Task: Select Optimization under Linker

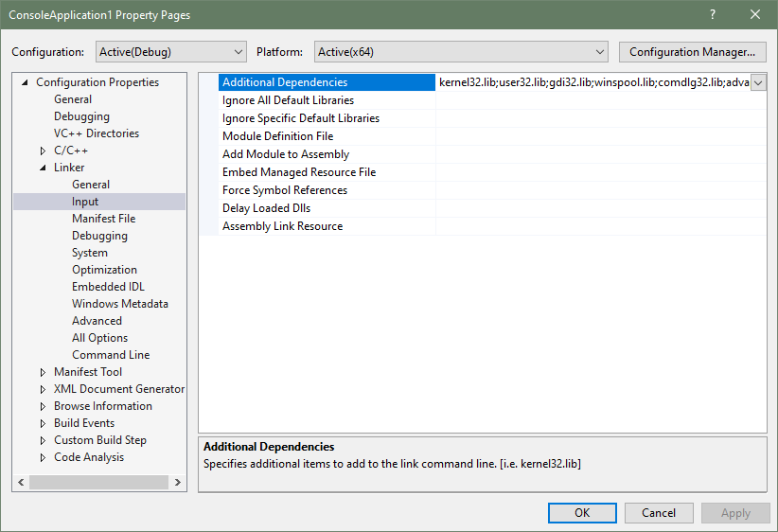Action: click(105, 270)
